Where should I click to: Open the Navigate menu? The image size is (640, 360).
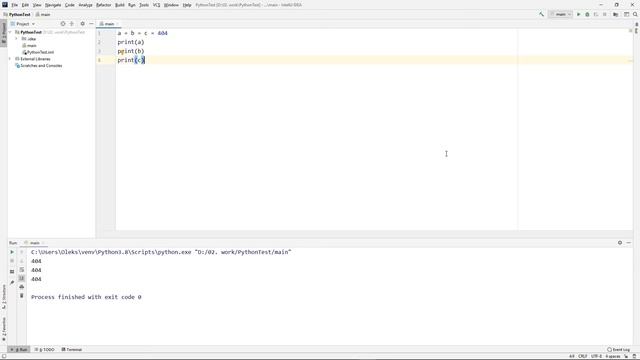53,5
